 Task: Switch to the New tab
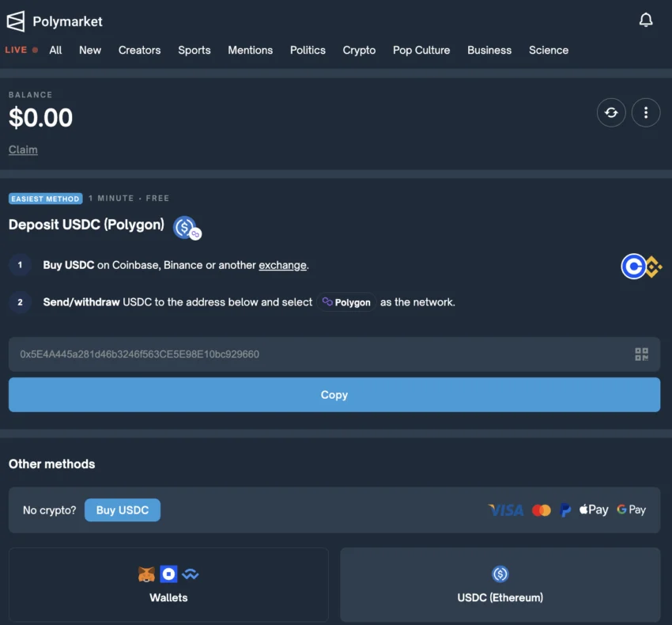(x=90, y=50)
